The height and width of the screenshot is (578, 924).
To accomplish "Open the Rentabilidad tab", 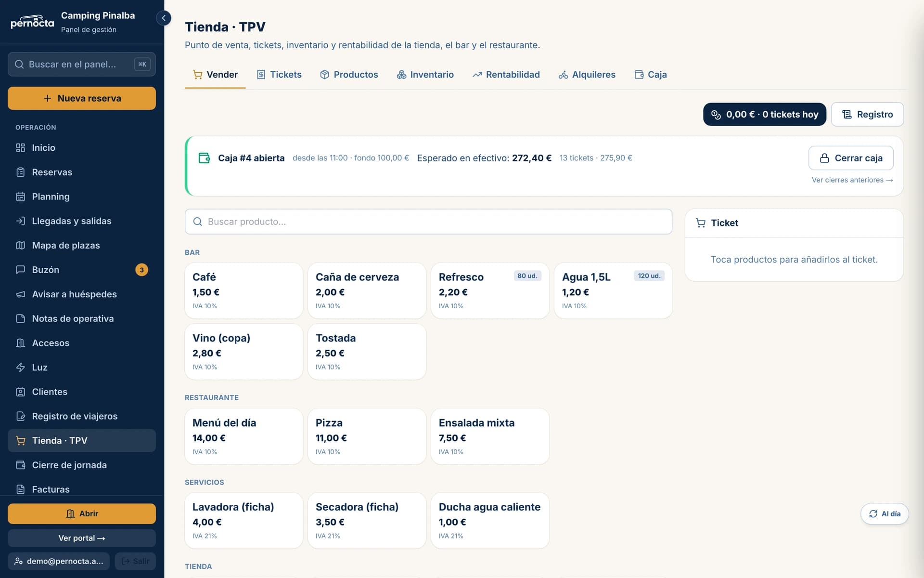I will coord(506,75).
